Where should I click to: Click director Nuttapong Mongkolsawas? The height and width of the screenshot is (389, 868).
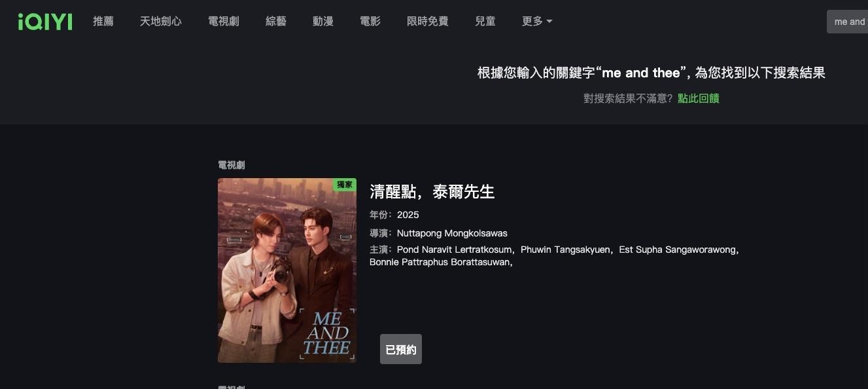coord(452,233)
